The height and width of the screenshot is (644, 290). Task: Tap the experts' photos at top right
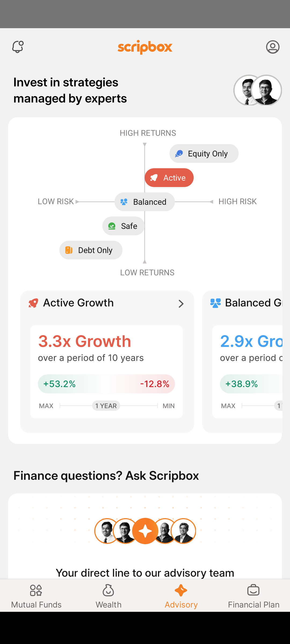258,90
